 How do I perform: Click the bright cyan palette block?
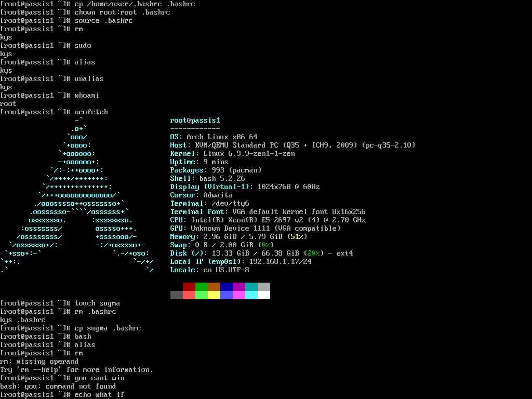coord(251,295)
